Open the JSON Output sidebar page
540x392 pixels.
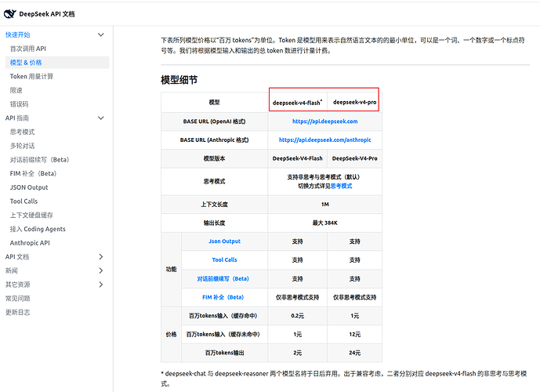point(29,187)
